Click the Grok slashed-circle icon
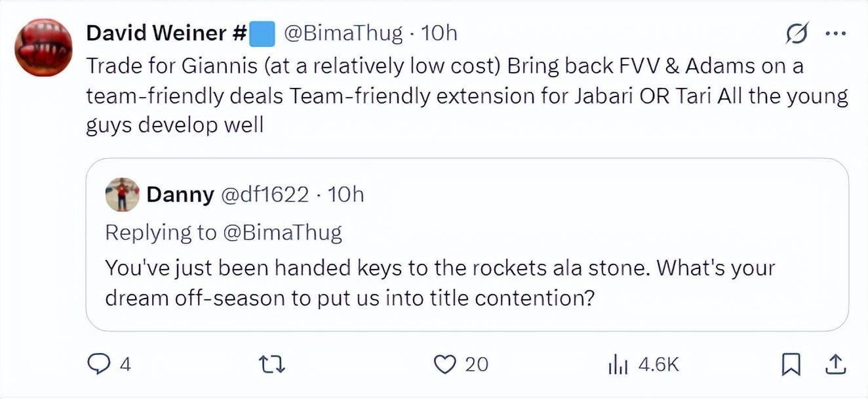 797,34
